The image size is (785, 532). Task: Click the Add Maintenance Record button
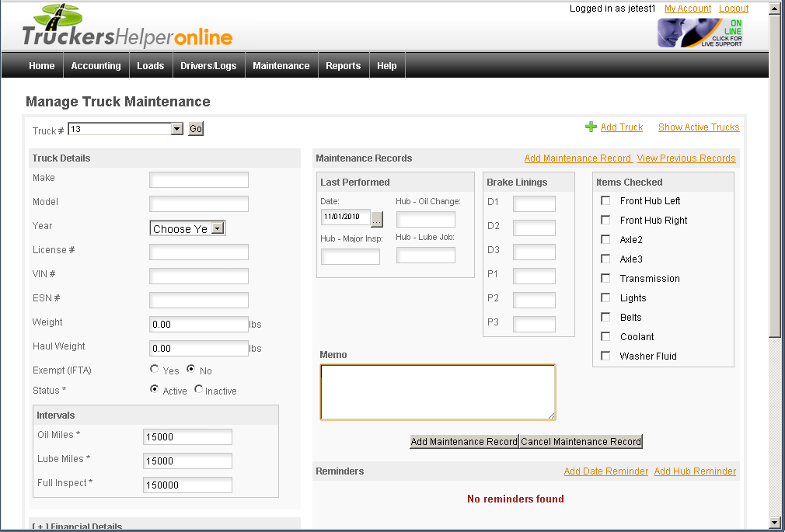pos(464,442)
